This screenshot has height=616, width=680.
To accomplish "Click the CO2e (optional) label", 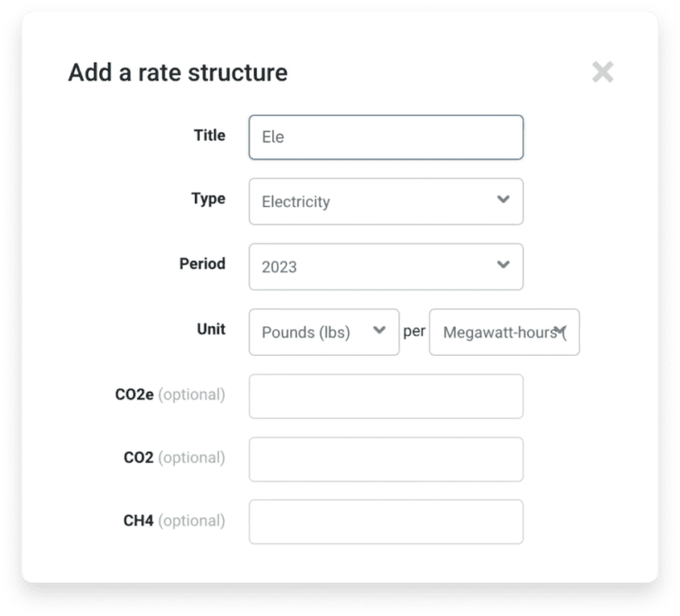I will pos(170,394).
